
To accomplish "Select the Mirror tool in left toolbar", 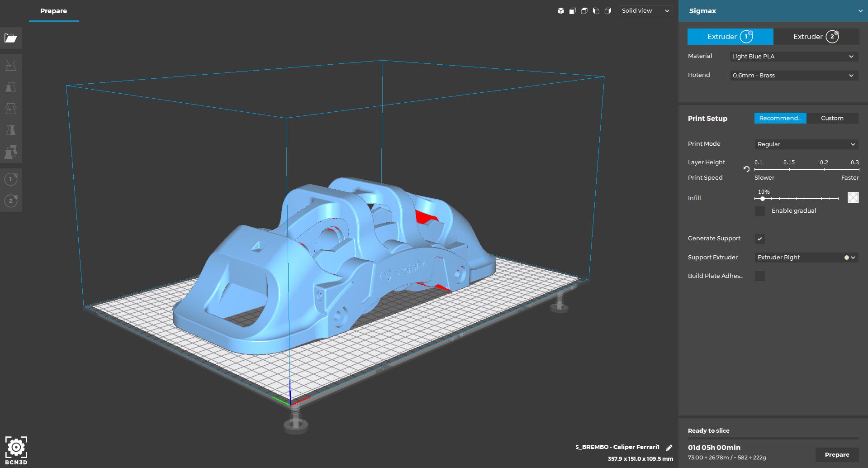I will 11,130.
